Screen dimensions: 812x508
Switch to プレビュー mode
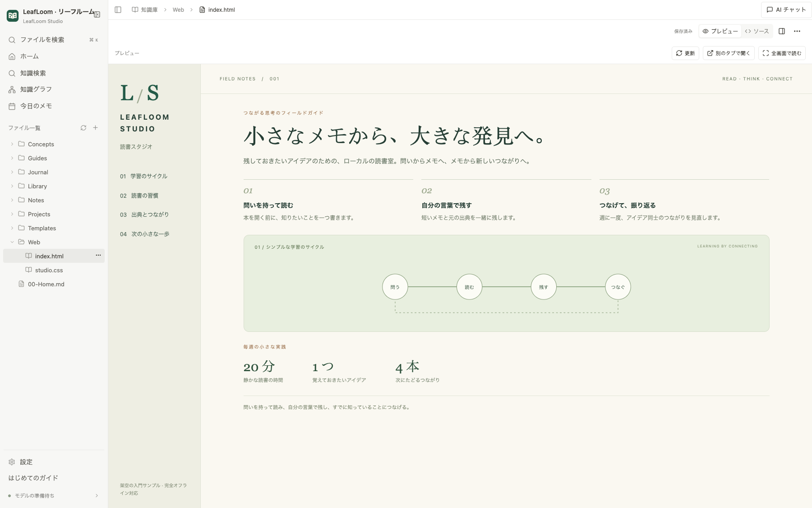click(x=720, y=31)
